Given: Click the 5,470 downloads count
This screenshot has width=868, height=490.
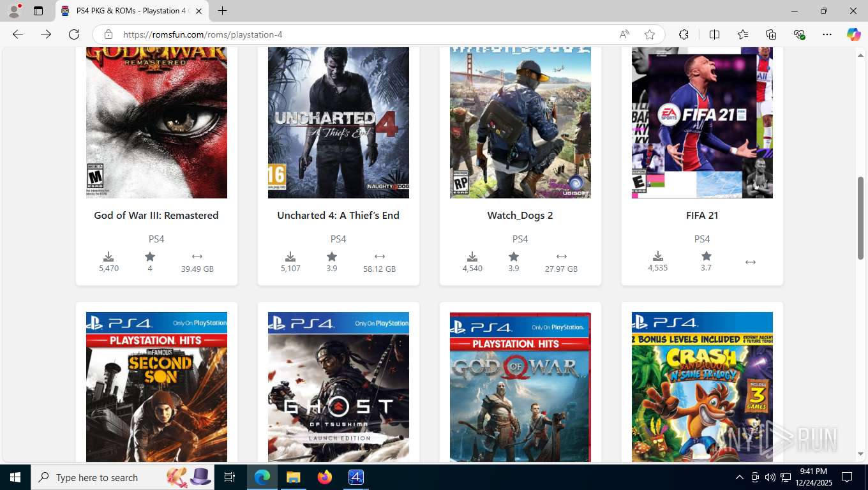Looking at the screenshot, I should [x=108, y=269].
